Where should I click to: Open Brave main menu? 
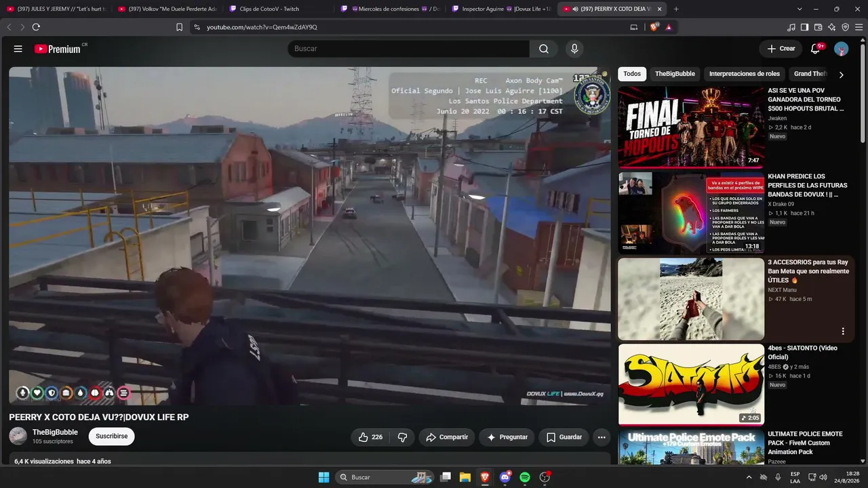[x=859, y=27]
